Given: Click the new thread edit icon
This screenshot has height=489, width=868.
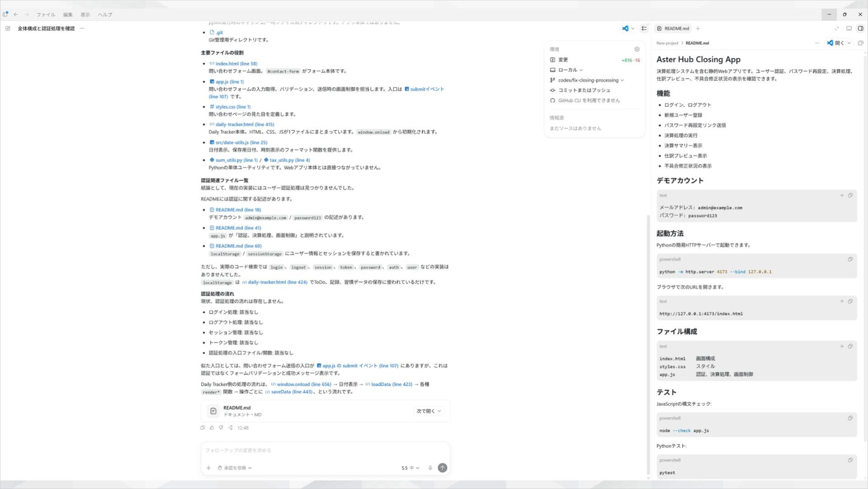Looking at the screenshot, I should point(8,28).
